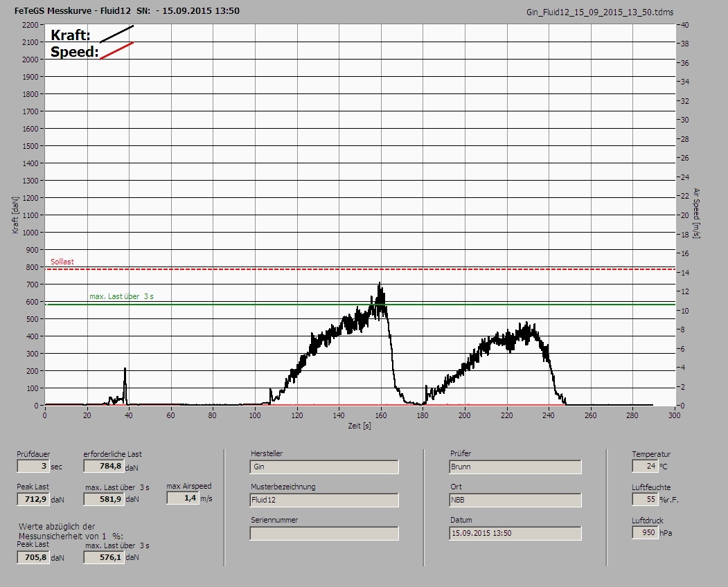Click the "Air Speed [m/s]" axis title
This screenshot has height=587, width=728.
[696, 213]
